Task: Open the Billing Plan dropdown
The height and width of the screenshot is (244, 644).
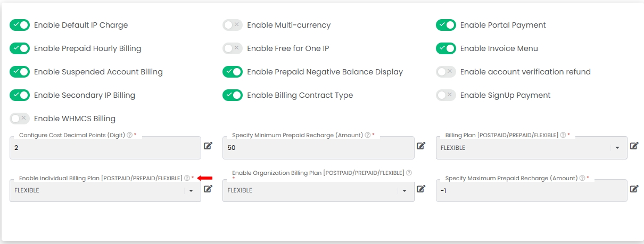Action: click(531, 148)
